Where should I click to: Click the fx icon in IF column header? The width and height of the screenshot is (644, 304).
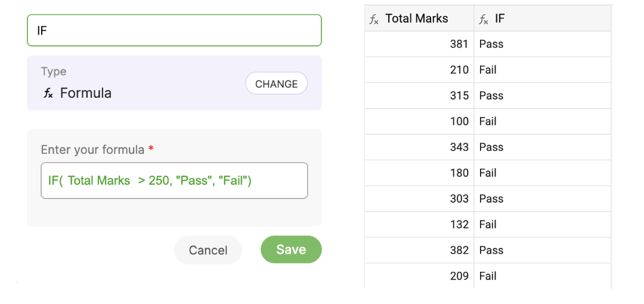pyautogui.click(x=484, y=19)
